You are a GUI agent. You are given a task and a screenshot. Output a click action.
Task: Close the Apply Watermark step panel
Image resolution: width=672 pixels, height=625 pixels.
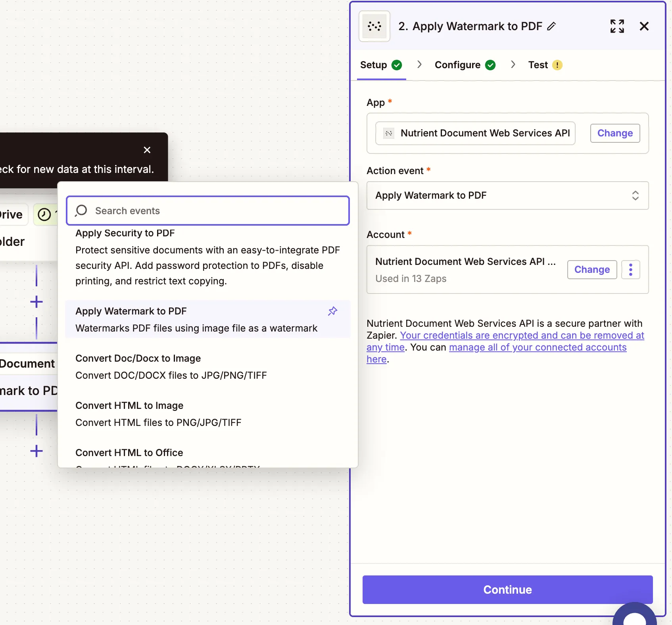point(644,26)
